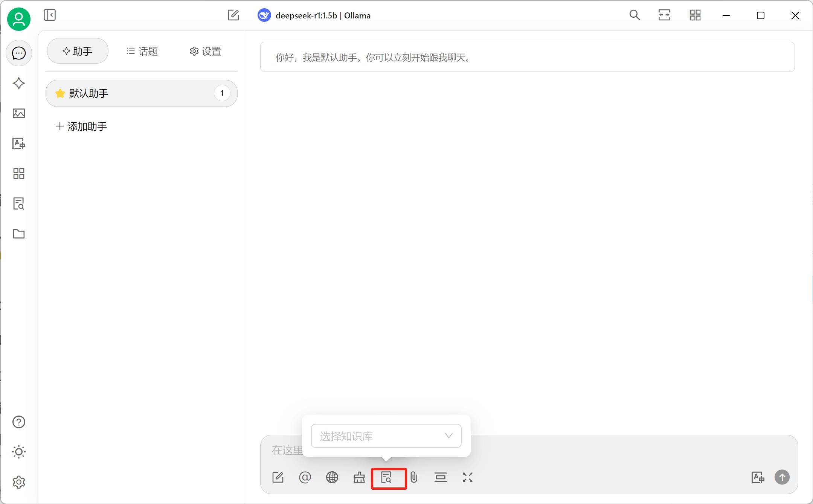Open the image generation sidebar icon

[18, 113]
